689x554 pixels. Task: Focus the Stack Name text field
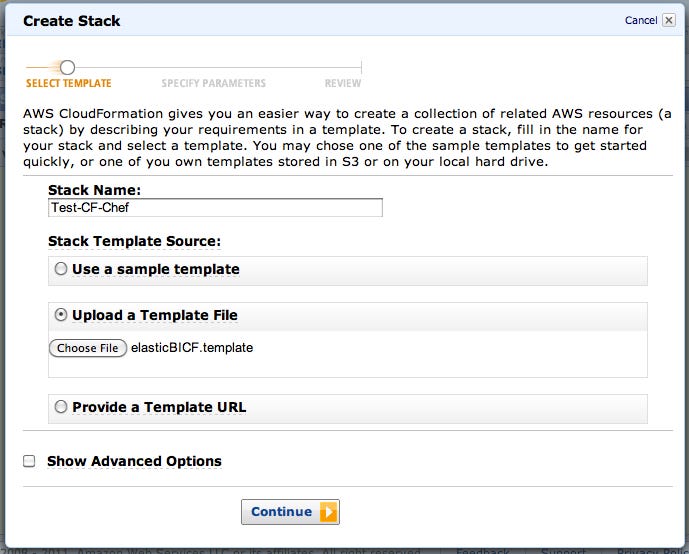pos(215,208)
